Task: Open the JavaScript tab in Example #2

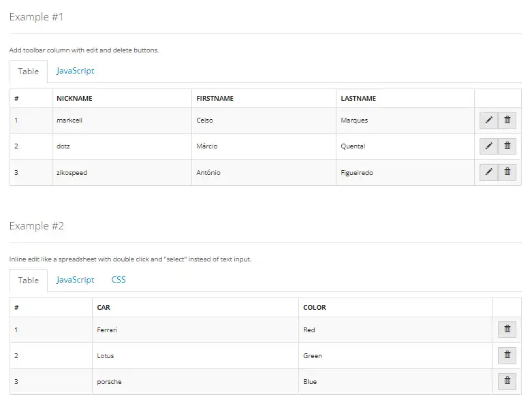Action: pos(75,280)
